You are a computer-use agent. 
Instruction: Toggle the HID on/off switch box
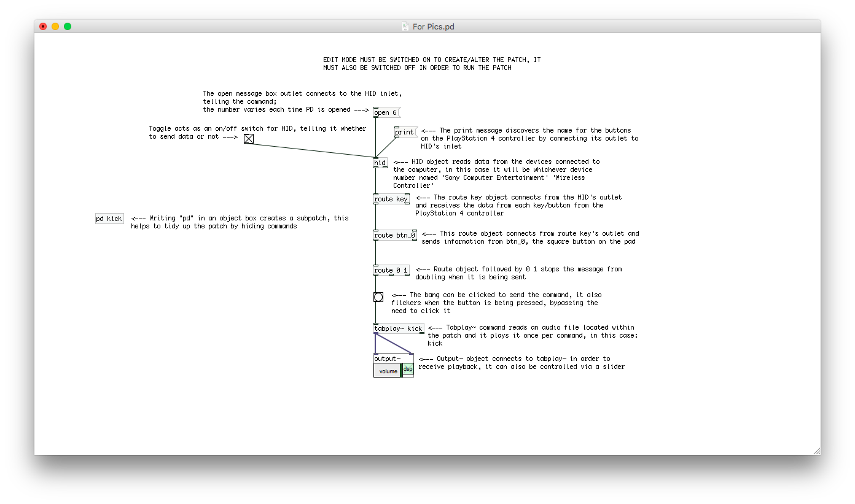point(249,139)
